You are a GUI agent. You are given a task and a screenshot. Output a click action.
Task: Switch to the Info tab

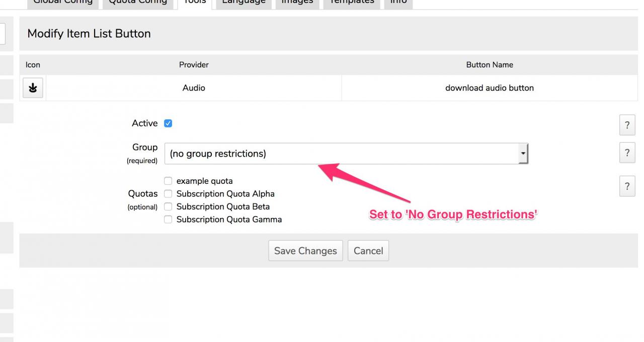pyautogui.click(x=398, y=3)
